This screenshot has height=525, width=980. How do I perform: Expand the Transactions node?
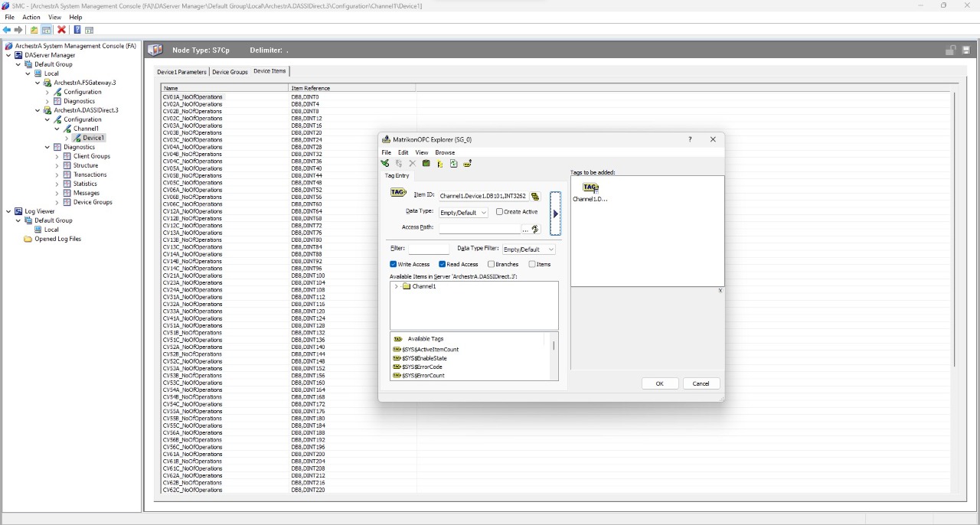57,174
